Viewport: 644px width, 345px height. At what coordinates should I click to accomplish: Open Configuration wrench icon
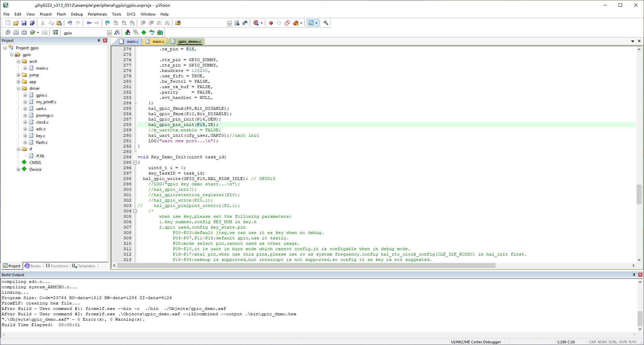click(326, 23)
